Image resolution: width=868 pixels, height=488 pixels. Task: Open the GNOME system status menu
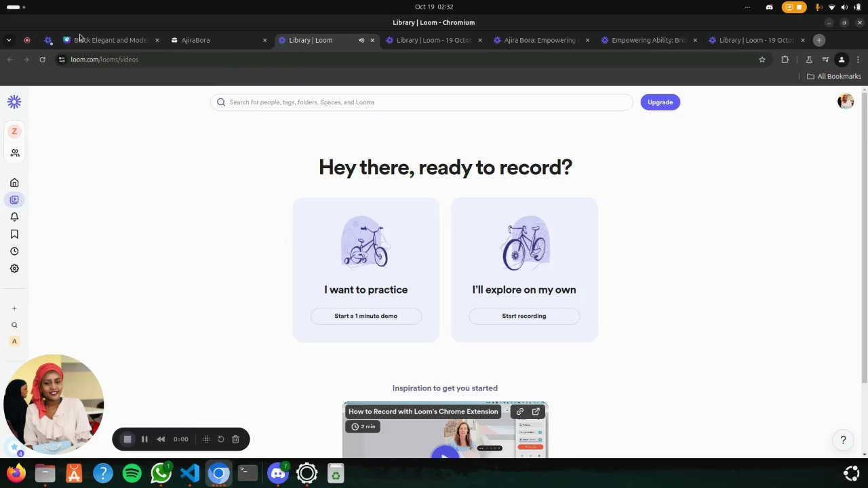844,7
